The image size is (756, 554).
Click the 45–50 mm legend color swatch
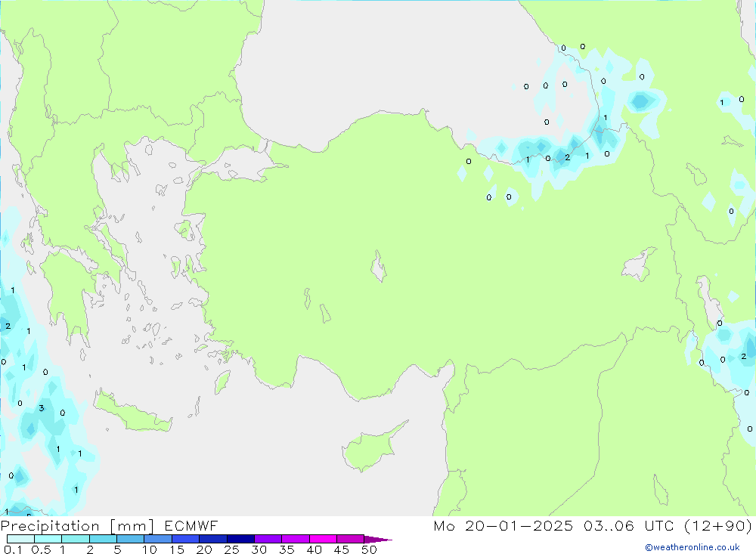pos(351,539)
